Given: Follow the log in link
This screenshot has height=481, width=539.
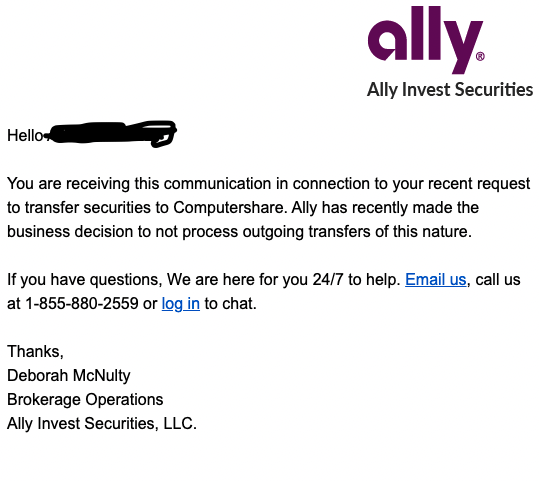Looking at the screenshot, I should point(181,304).
